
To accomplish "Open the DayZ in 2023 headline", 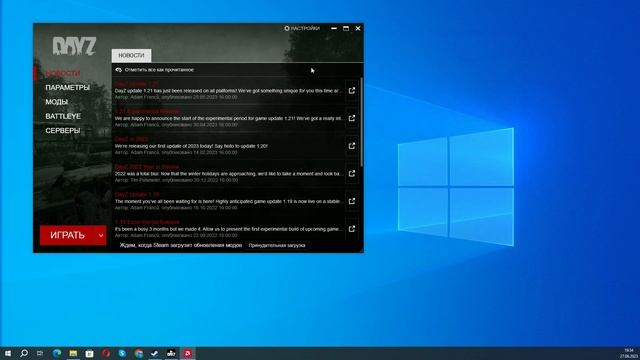I will [x=131, y=139].
